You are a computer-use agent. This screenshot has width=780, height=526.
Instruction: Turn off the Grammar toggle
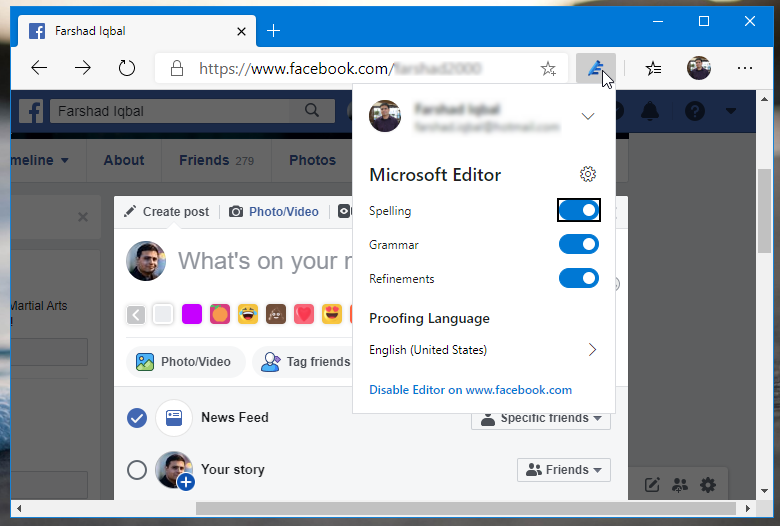(x=578, y=245)
